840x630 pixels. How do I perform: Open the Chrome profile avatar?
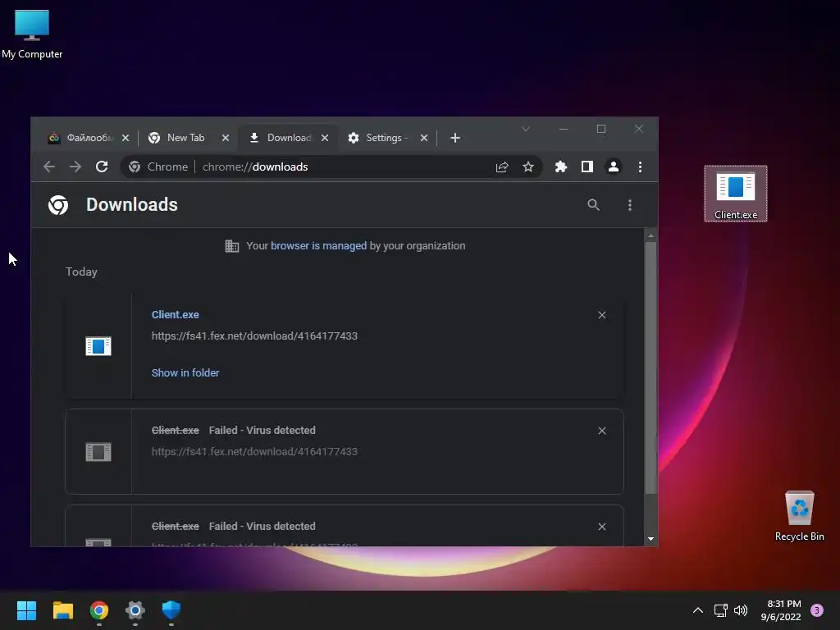click(614, 167)
